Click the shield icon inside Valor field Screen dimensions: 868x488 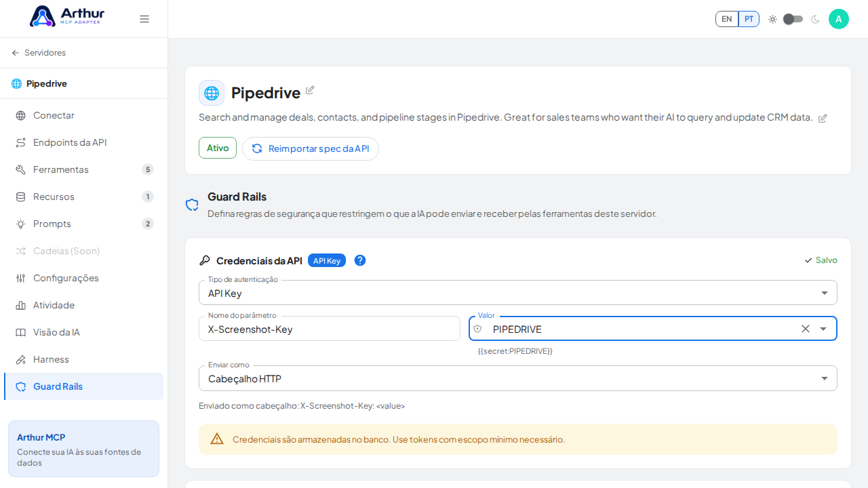tap(477, 329)
